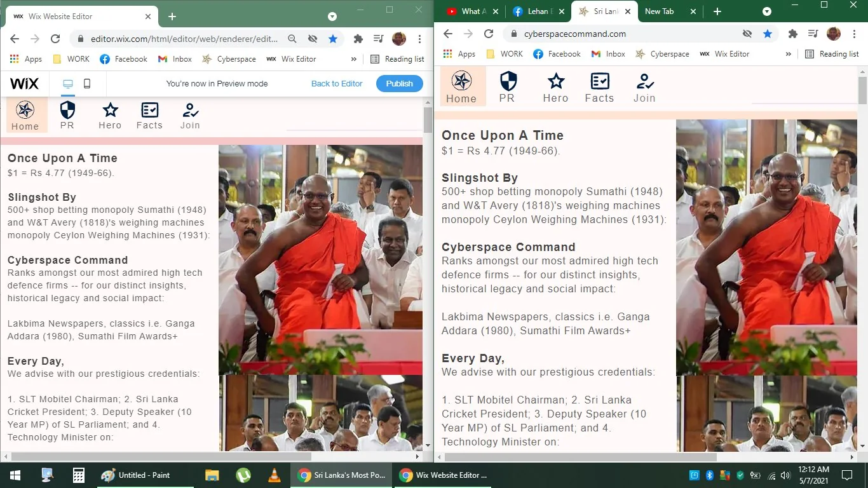Open uTorrent from the taskbar

click(243, 475)
